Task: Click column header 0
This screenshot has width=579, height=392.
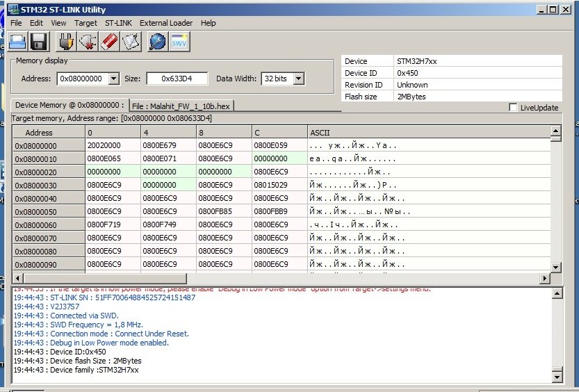Action: (x=113, y=133)
